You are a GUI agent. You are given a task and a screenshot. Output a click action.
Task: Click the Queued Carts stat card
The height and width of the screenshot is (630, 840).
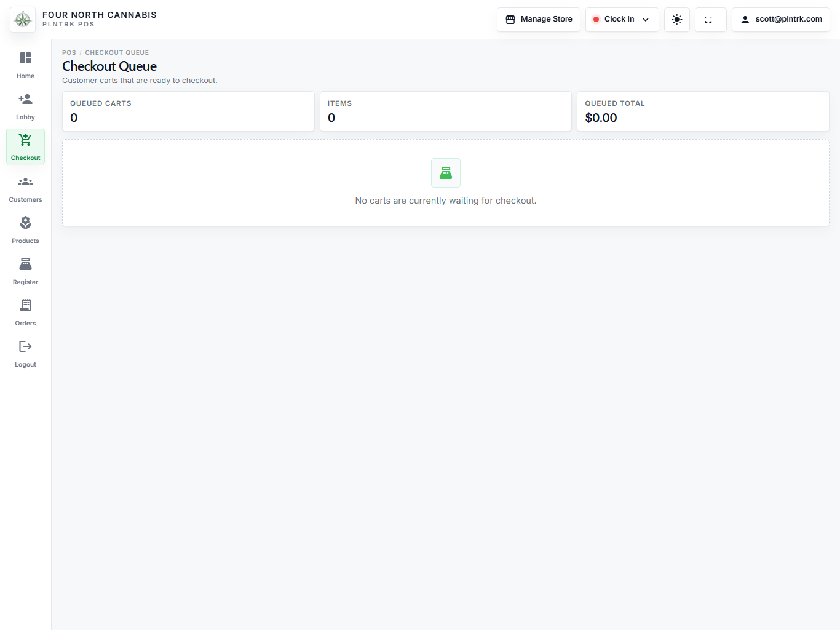click(x=188, y=111)
